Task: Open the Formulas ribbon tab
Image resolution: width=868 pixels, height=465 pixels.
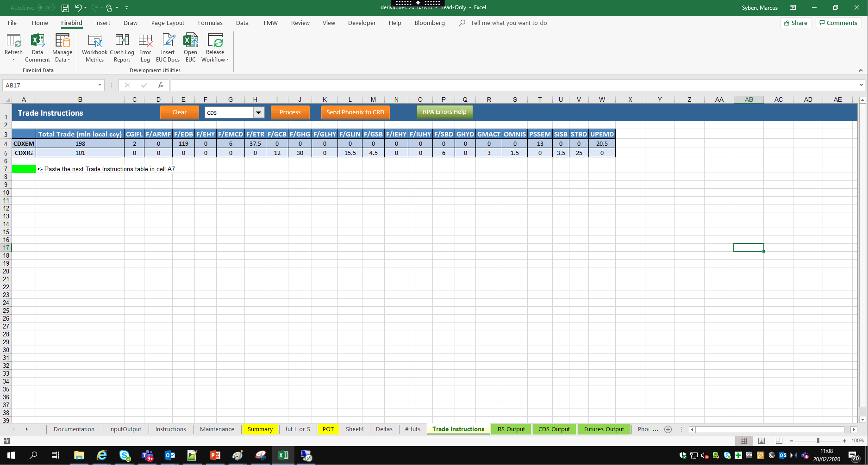Action: pyautogui.click(x=210, y=23)
